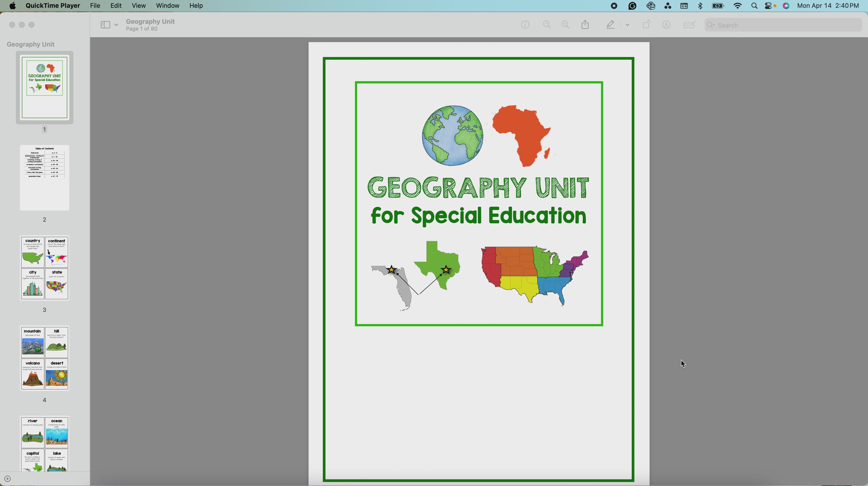The image size is (868, 486).
Task: Zoom in using the magnifier plus icon
Action: click(x=565, y=24)
